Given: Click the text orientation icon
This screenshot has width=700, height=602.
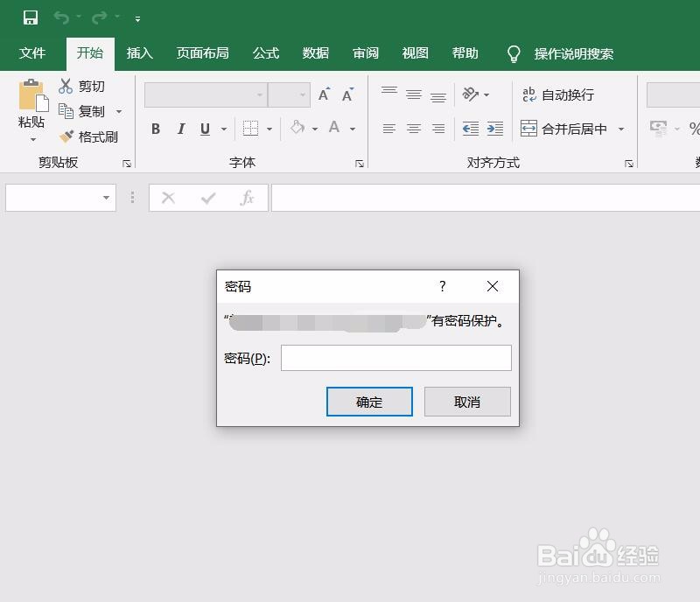Looking at the screenshot, I should pyautogui.click(x=470, y=94).
